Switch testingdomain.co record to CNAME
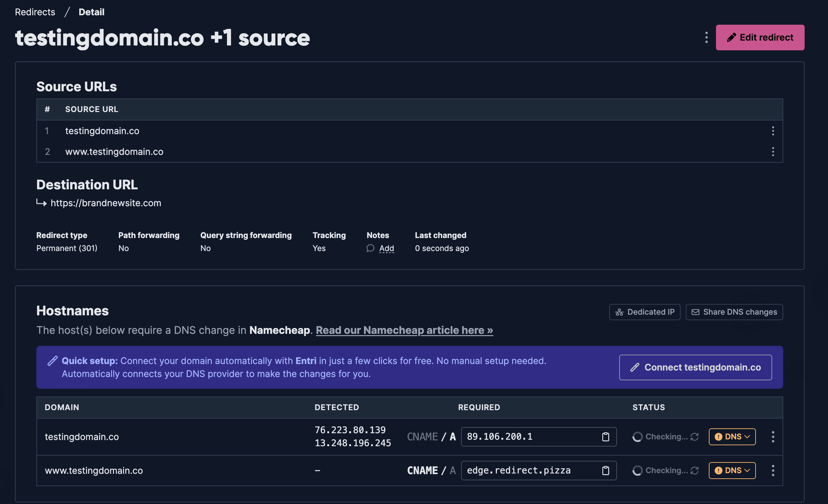This screenshot has height=504, width=828. tap(422, 437)
